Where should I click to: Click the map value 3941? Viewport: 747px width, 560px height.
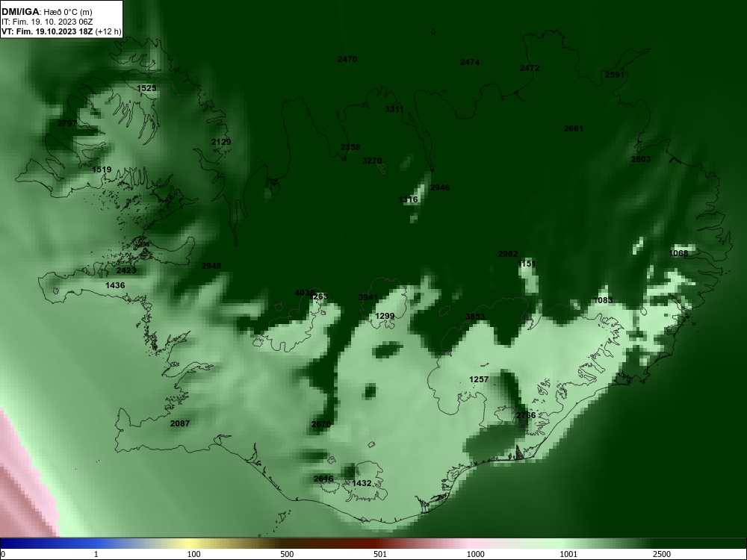(368, 298)
